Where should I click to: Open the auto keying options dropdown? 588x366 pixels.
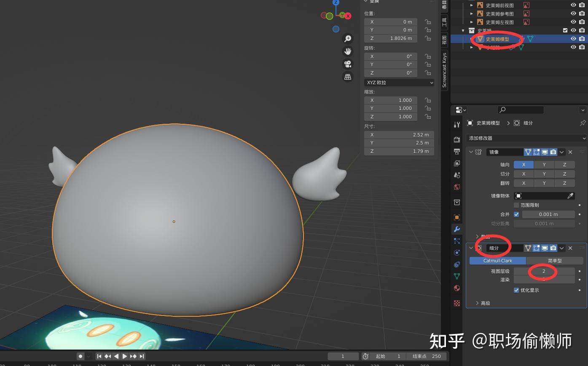click(89, 356)
